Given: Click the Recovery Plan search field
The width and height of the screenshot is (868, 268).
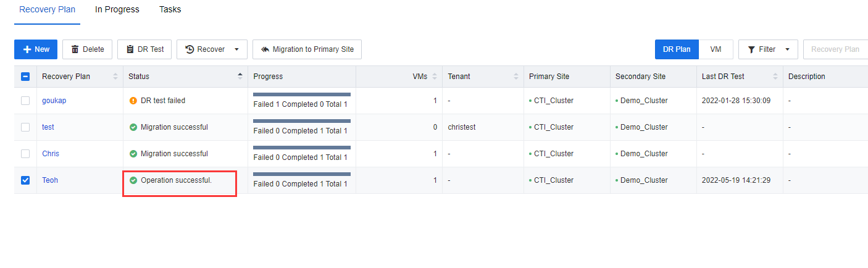Looking at the screenshot, I should [835, 49].
